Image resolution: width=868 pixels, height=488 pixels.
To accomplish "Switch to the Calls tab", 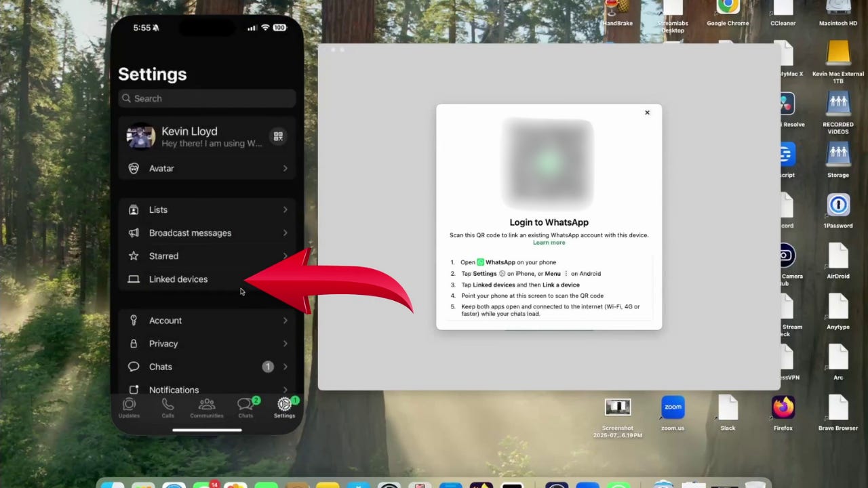I will tap(167, 407).
